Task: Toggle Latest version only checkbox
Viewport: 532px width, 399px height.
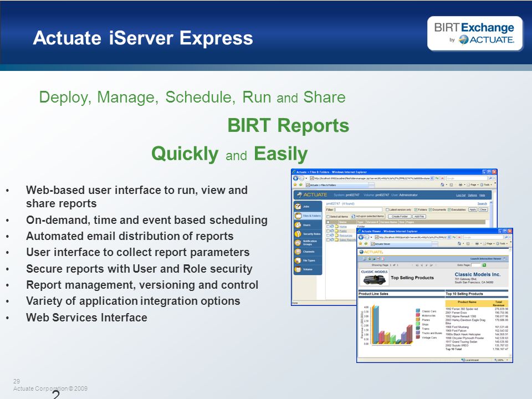Action: coord(387,209)
